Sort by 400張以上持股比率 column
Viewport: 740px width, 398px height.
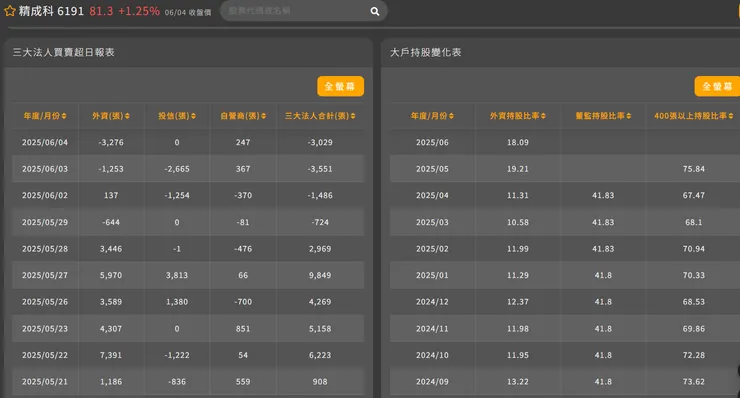(x=694, y=116)
